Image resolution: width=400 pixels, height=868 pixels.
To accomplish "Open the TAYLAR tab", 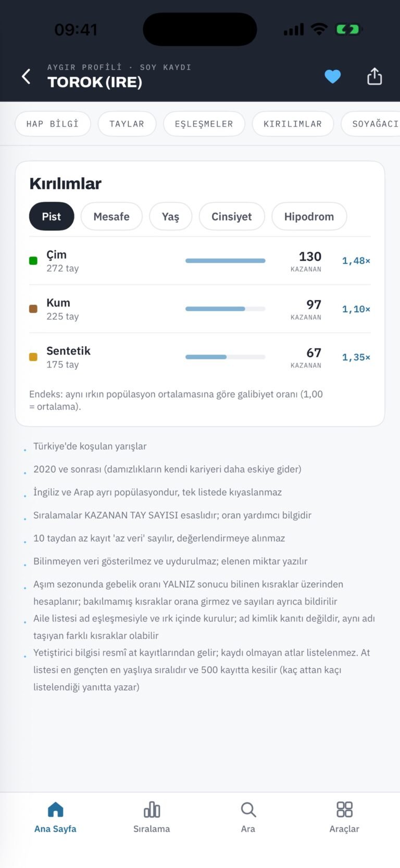I will click(x=127, y=124).
